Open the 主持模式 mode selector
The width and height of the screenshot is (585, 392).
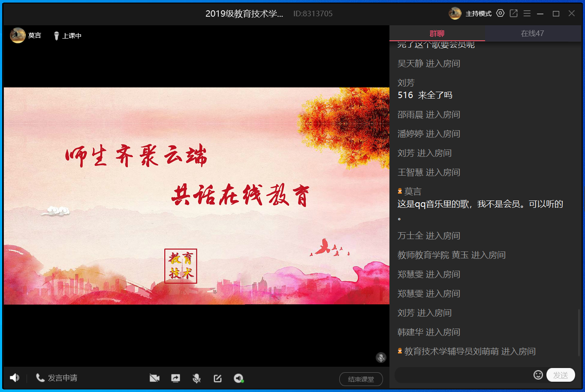click(478, 14)
